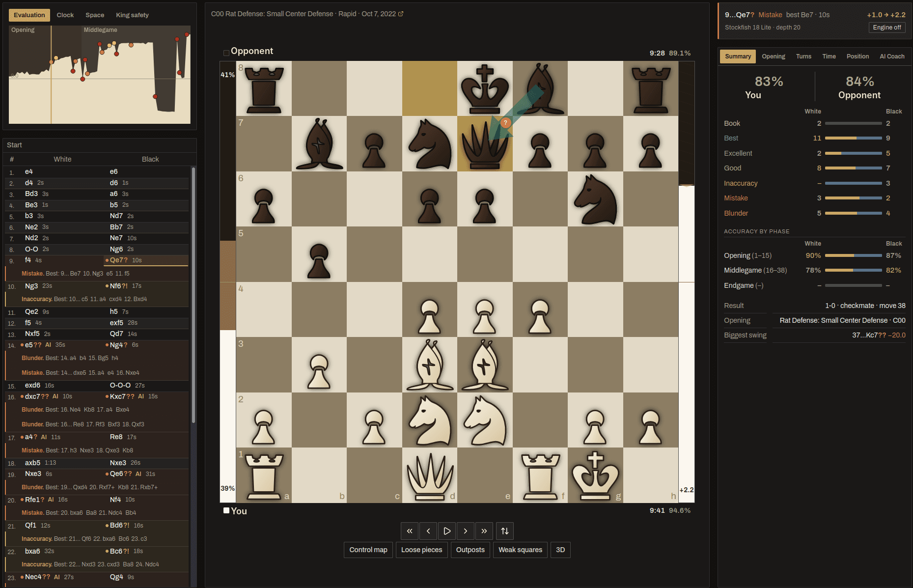Click the mistake badge on e7
913x588 pixels.
505,123
